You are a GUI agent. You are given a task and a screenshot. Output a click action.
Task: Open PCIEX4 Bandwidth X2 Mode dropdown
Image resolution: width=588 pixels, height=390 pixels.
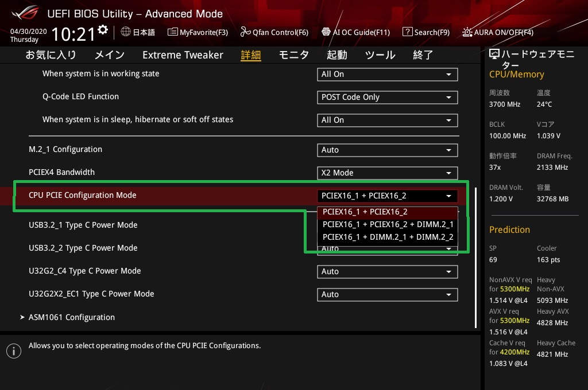(x=387, y=173)
